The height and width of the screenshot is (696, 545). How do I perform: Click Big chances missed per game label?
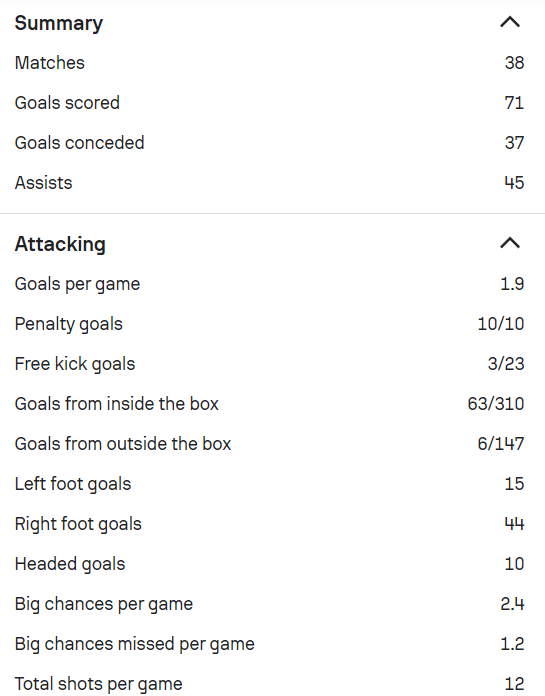134,644
